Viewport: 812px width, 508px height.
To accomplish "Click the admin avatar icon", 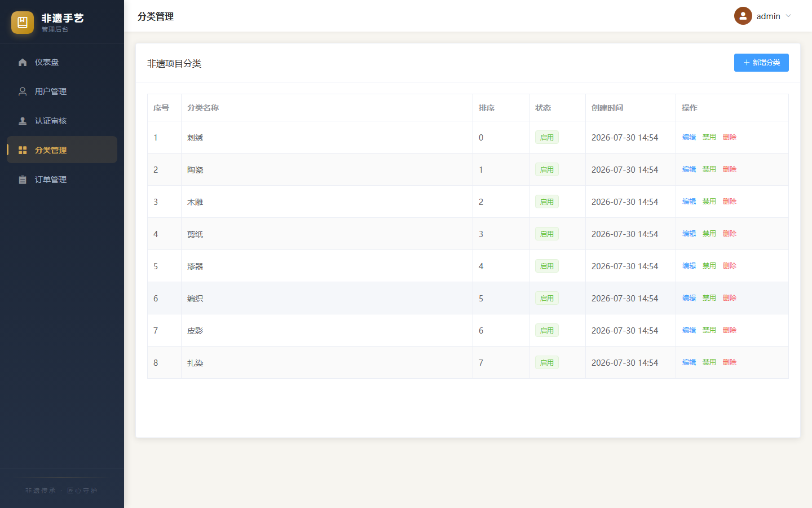I will pyautogui.click(x=743, y=16).
